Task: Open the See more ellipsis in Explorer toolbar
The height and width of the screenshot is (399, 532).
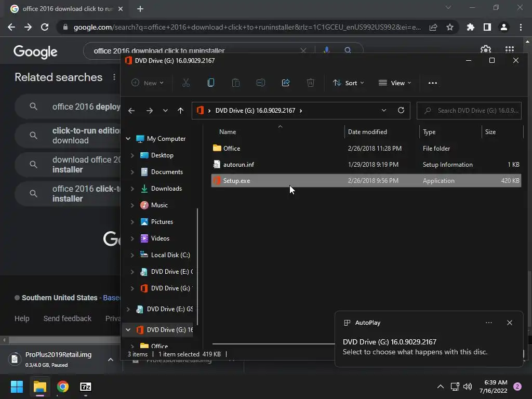Action: tap(433, 83)
